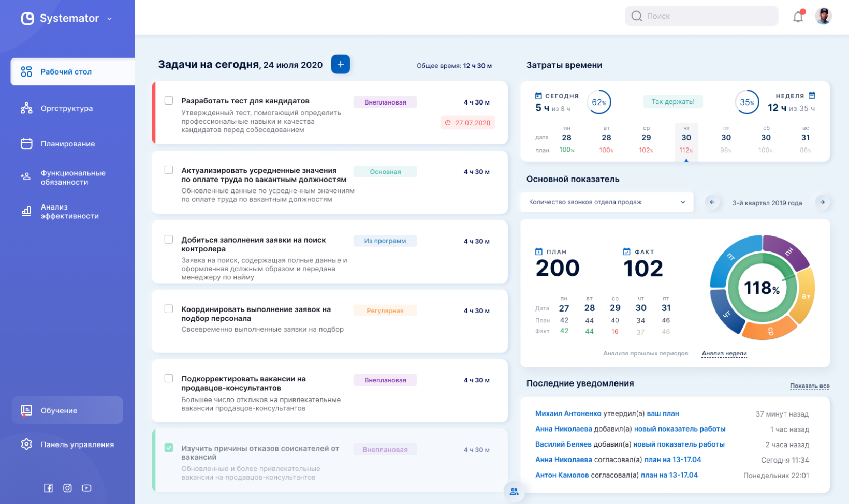Click 3-й квартал 2019 года period label
Screen dimensions: 849x504
(x=767, y=203)
